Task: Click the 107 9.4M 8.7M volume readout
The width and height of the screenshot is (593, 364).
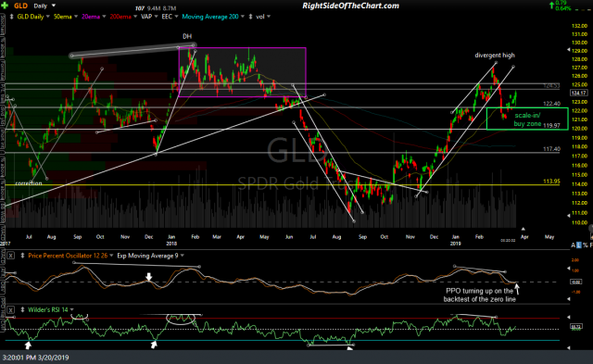Action: (x=156, y=8)
